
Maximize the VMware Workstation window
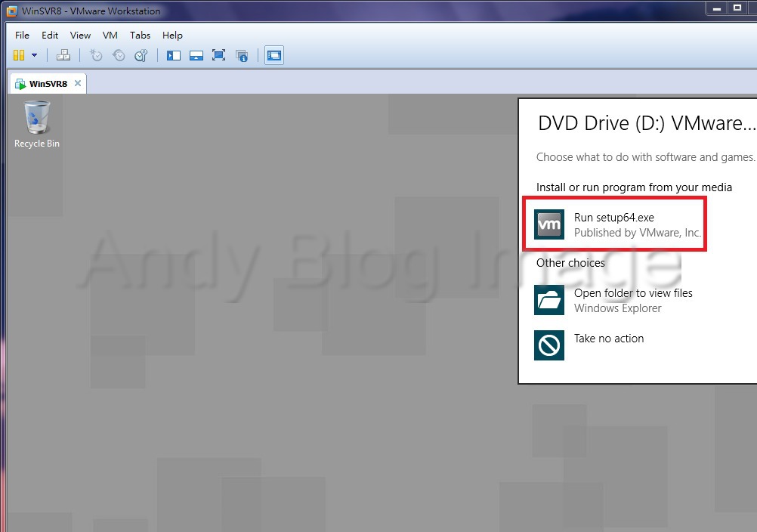coord(737,8)
